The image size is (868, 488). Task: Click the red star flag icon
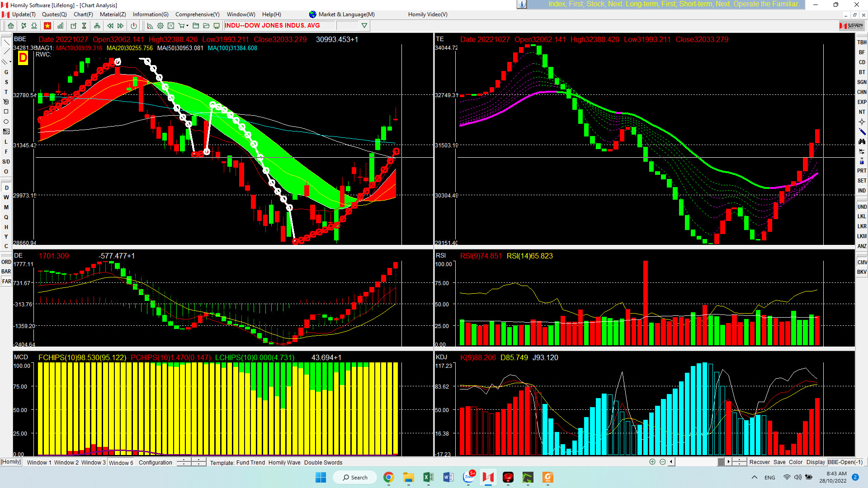coord(47,26)
